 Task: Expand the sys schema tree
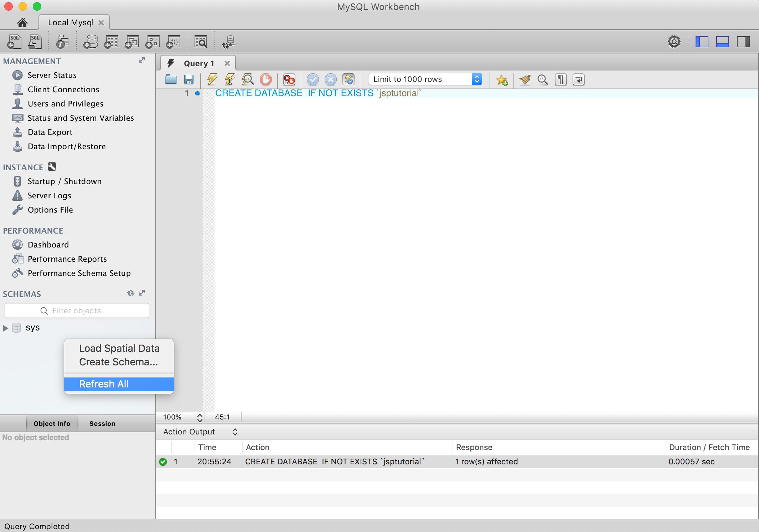(5, 328)
